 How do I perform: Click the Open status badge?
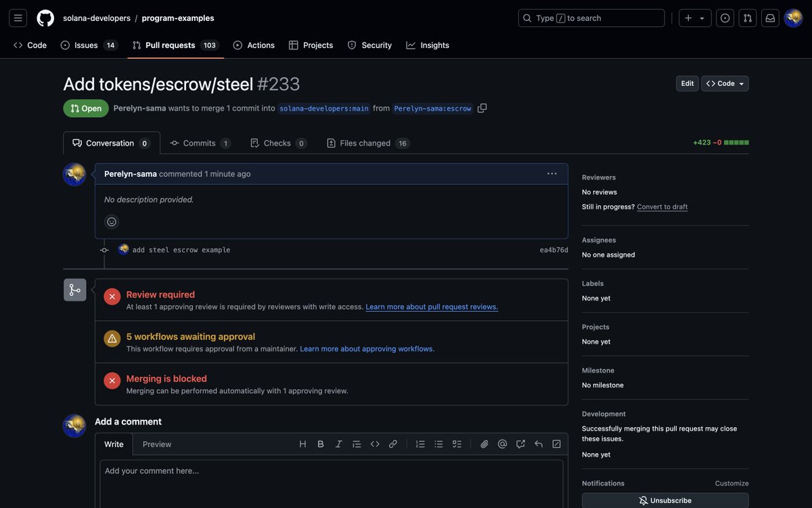tap(86, 108)
